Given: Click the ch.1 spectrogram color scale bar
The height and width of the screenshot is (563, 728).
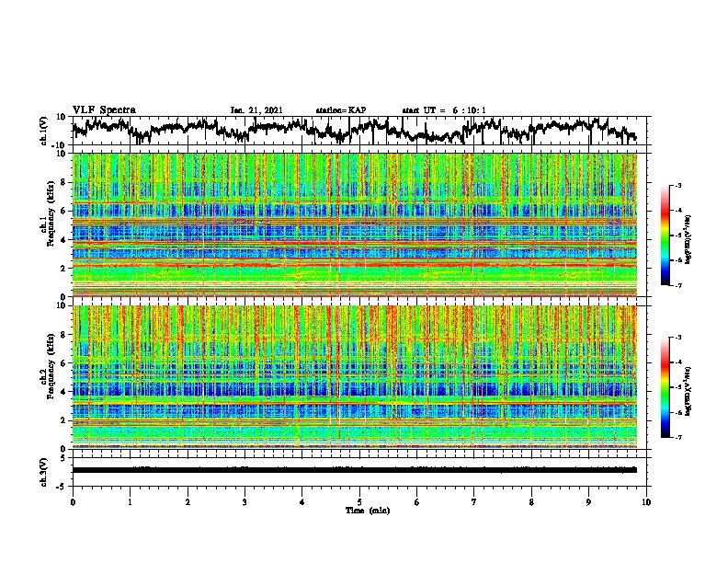Looking at the screenshot, I should [x=665, y=236].
